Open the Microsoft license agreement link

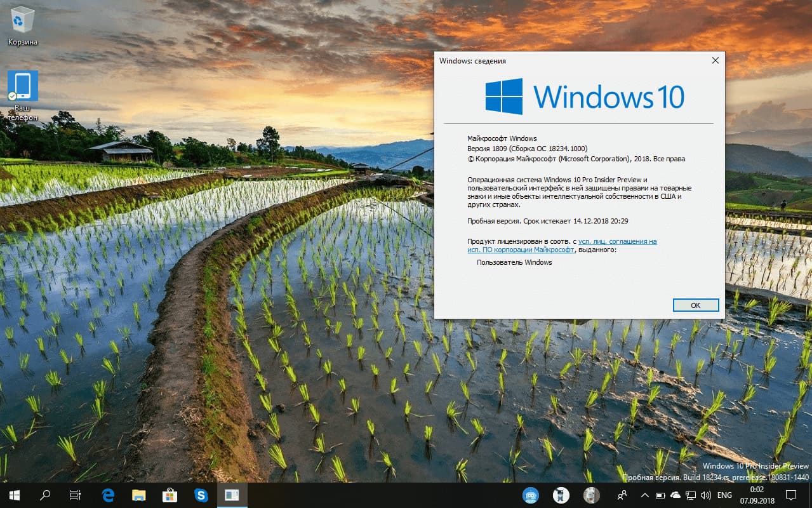coord(616,241)
